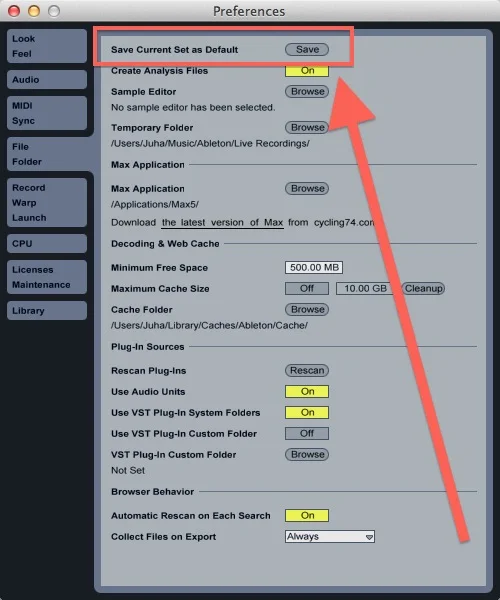Click Save for Current Set as Default
Screen dimensions: 500x600
[x=307, y=49]
